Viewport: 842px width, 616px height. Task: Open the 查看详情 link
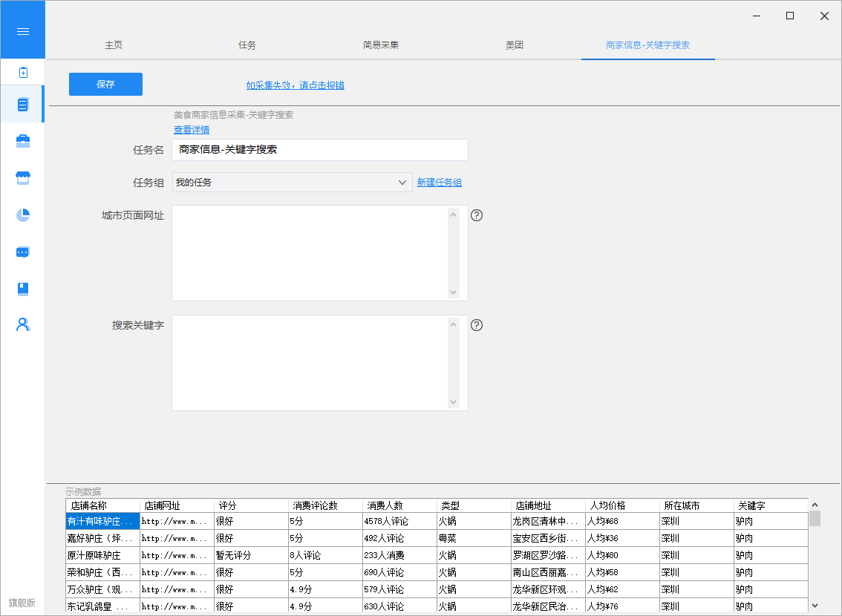pos(192,130)
